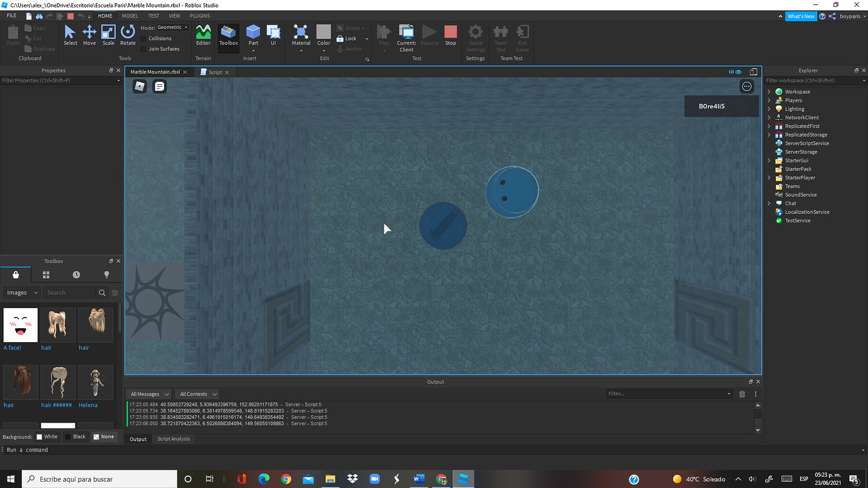The height and width of the screenshot is (488, 868).
Task: Open the All Messages dropdown
Action: (148, 394)
